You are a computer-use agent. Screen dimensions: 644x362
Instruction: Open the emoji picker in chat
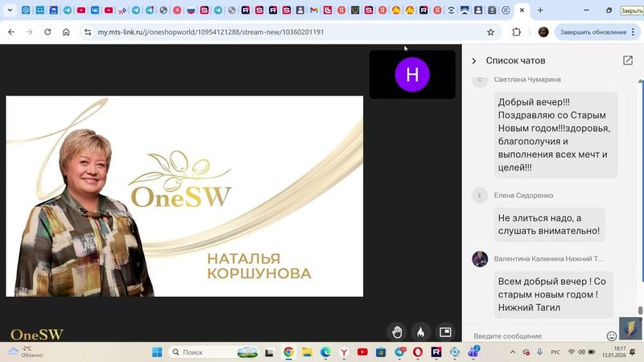click(x=612, y=336)
